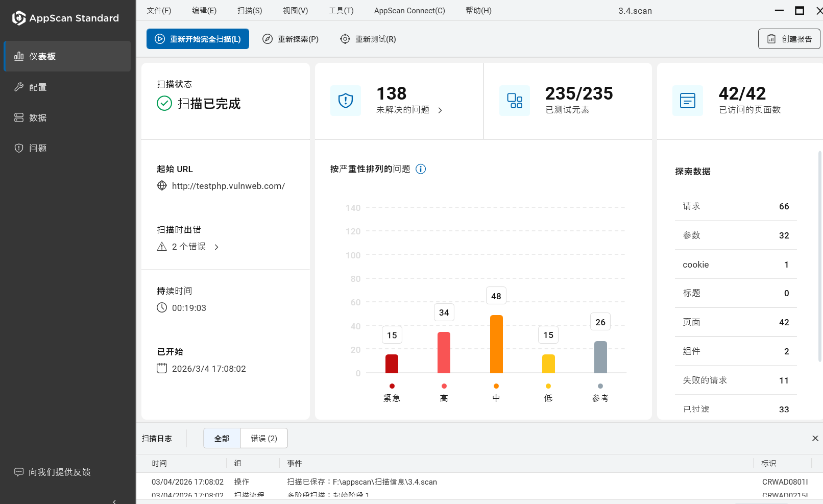Open the 数据 sidebar item
Image resolution: width=823 pixels, height=504 pixels.
[67, 117]
